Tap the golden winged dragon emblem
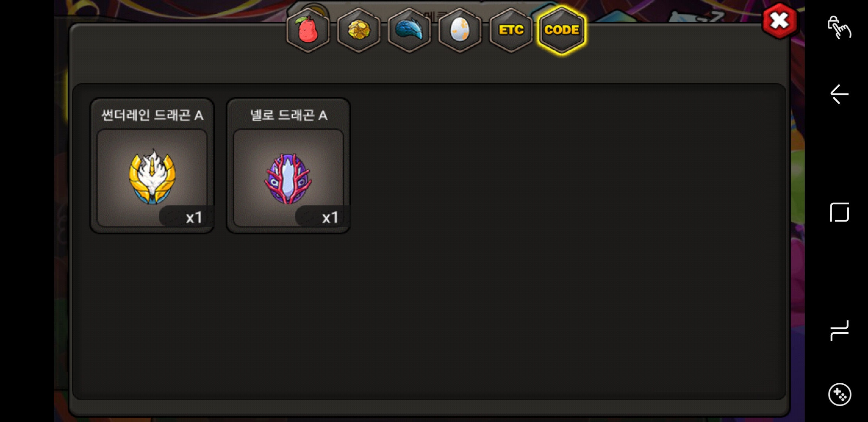Screen dimensions: 868x422 point(152,177)
